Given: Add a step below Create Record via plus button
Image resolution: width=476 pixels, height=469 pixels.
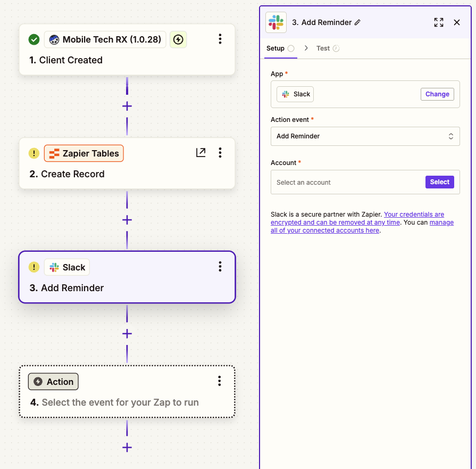Looking at the screenshot, I should [127, 219].
